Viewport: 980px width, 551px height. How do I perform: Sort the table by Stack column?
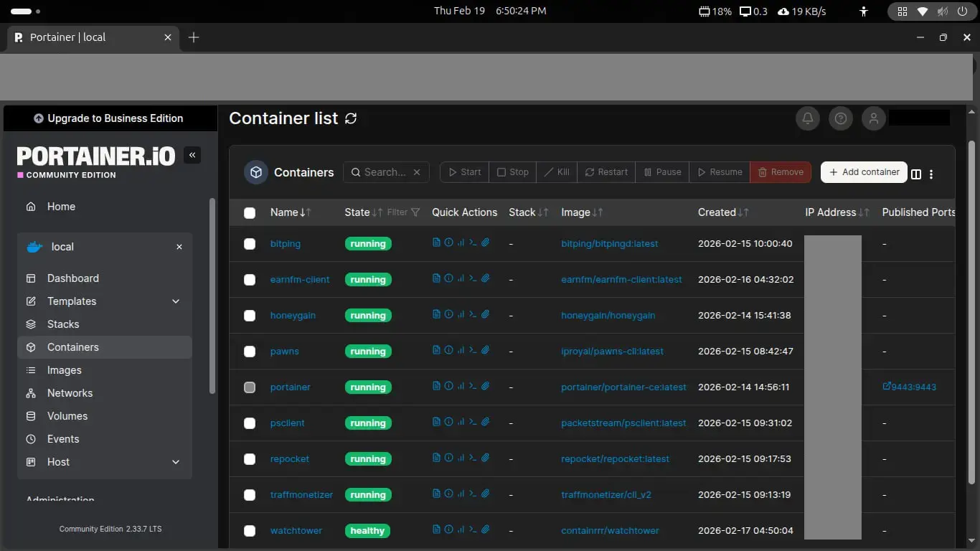pos(529,212)
